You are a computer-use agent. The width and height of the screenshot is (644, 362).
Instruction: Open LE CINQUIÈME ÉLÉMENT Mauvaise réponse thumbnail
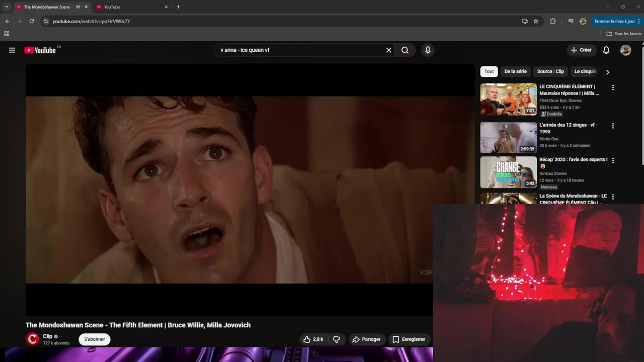(x=508, y=99)
